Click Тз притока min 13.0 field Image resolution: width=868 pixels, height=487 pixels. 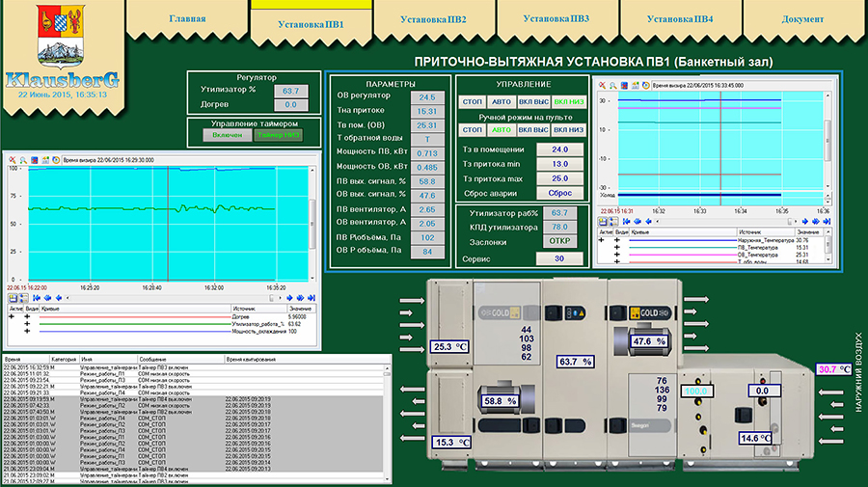[559, 164]
